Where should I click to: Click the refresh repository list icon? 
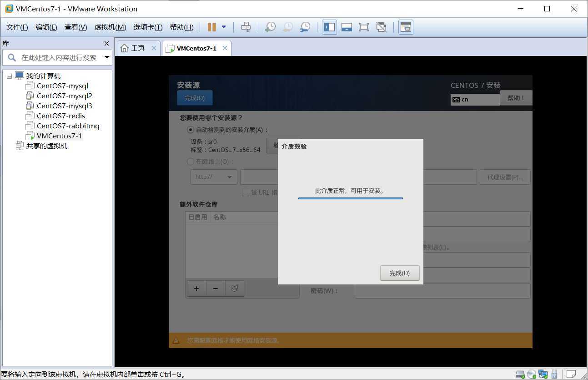click(235, 289)
